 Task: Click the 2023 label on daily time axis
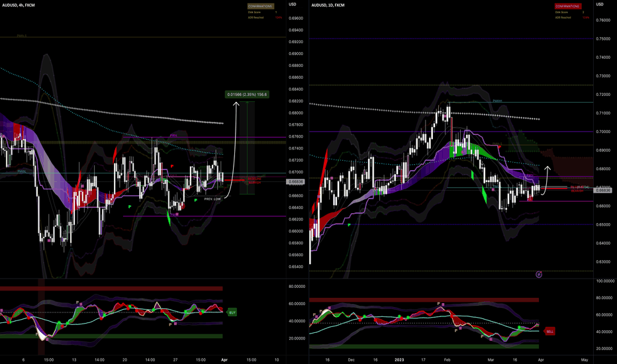(x=399, y=359)
